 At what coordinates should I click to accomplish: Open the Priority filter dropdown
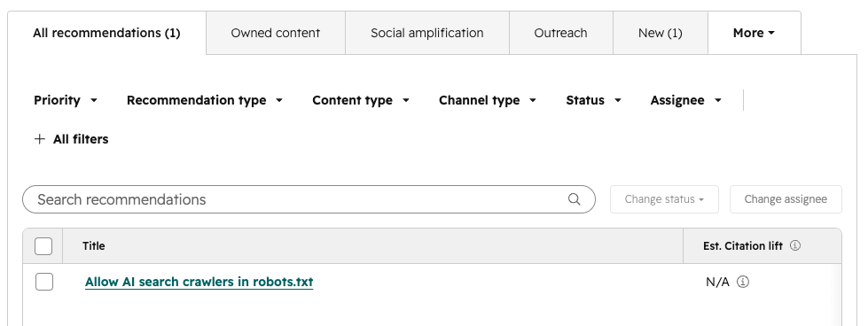coord(66,100)
